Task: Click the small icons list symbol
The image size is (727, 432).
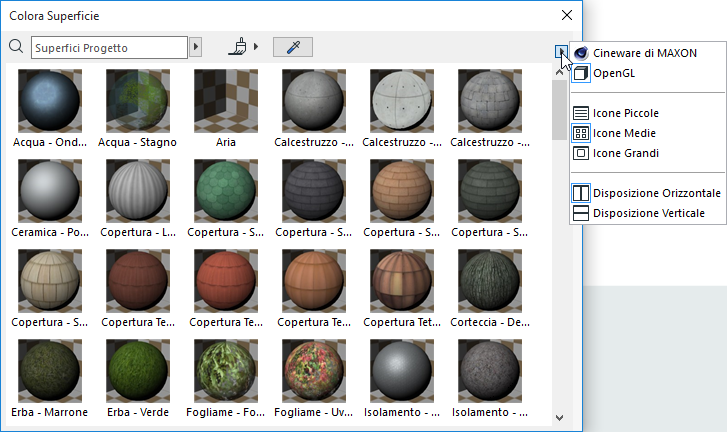Action: (581, 113)
